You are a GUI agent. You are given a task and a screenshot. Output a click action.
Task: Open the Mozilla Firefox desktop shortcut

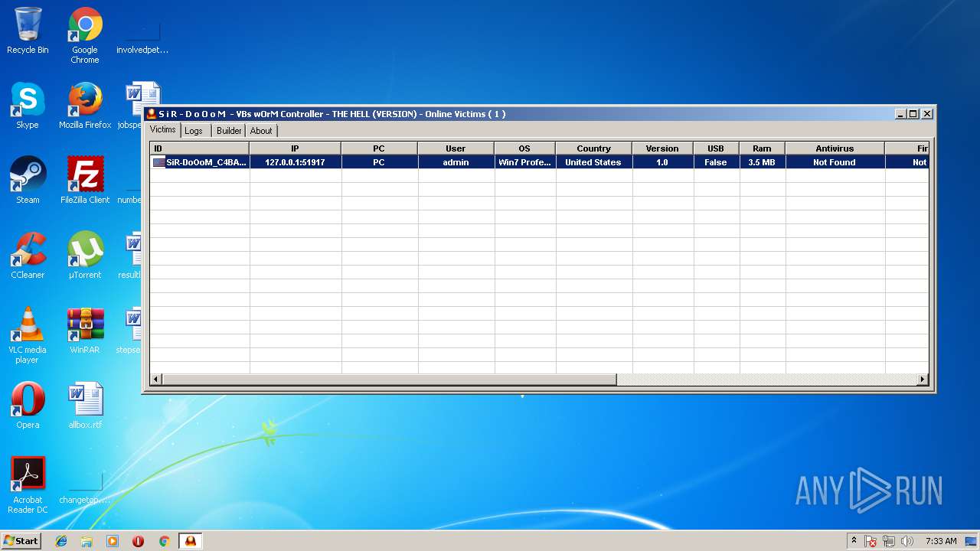coord(85,106)
